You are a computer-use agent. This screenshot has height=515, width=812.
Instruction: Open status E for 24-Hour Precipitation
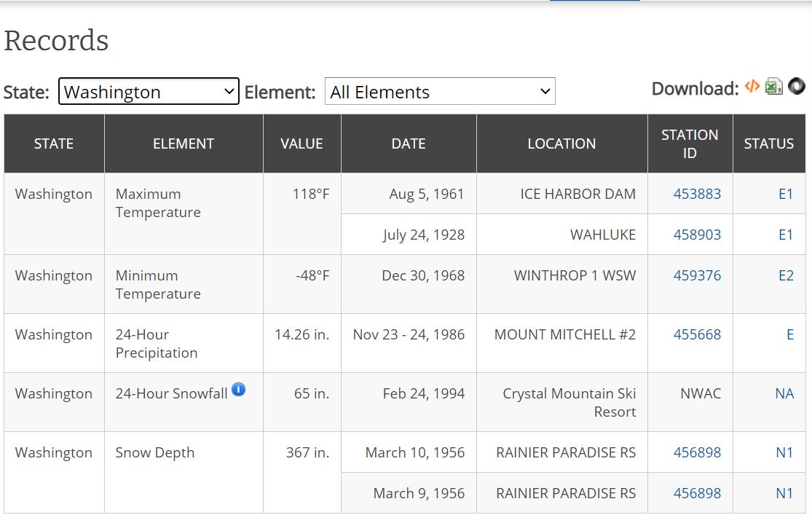(789, 334)
